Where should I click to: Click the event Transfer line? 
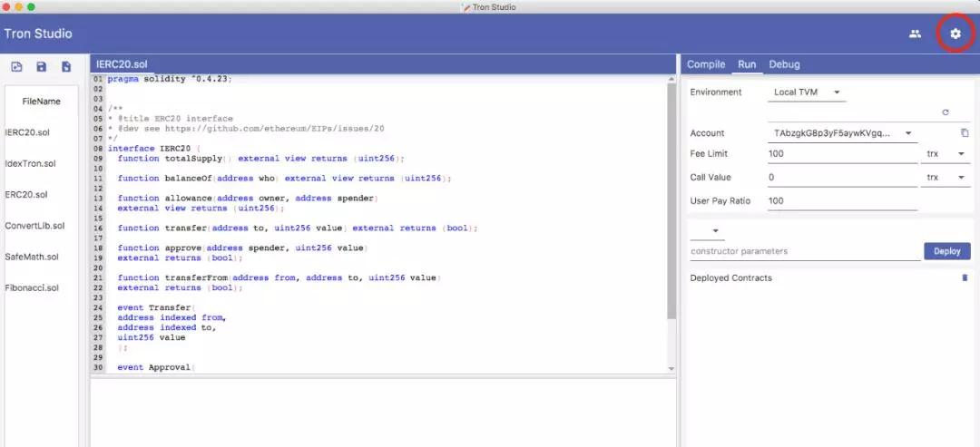pyautogui.click(x=157, y=307)
